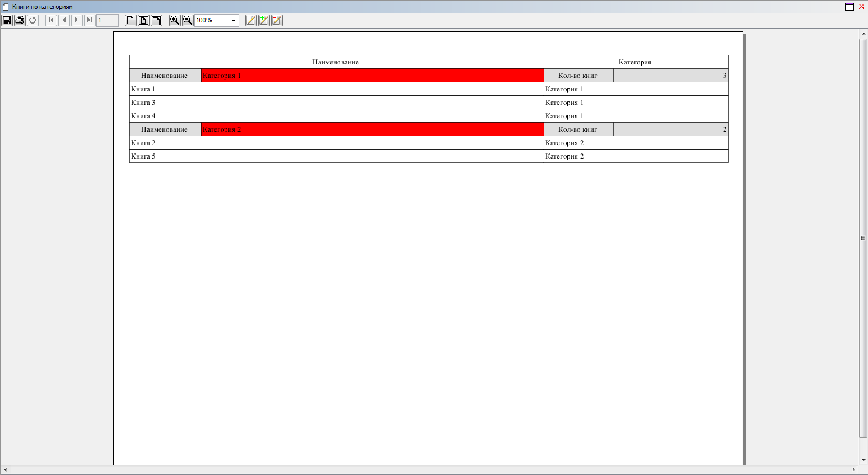This screenshot has width=868, height=475.
Task: Go to the first page
Action: coord(51,21)
